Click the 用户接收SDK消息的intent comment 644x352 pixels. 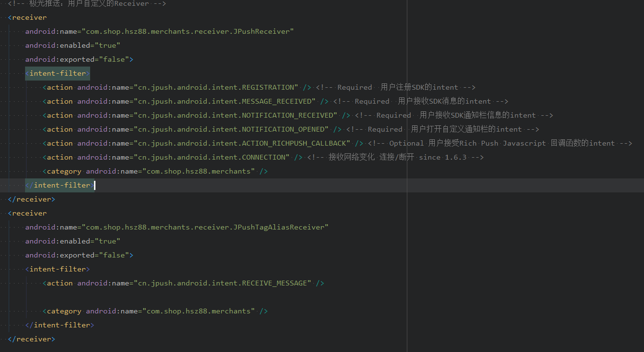click(420, 101)
